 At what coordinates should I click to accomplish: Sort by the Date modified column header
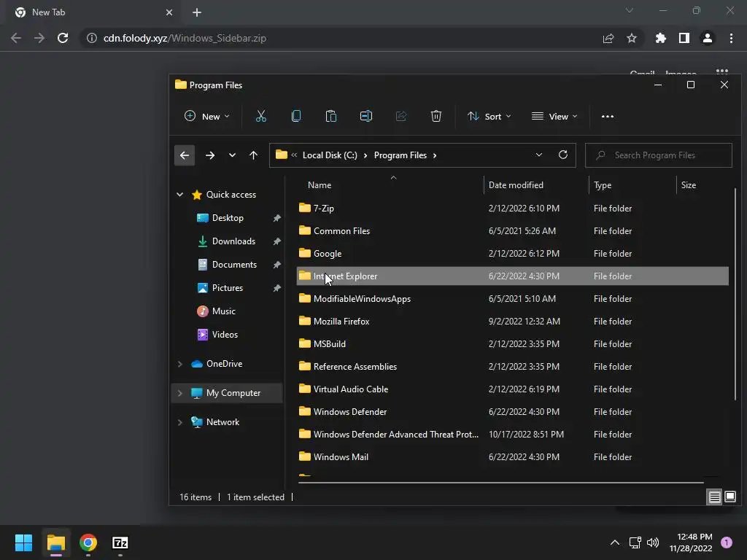516,185
